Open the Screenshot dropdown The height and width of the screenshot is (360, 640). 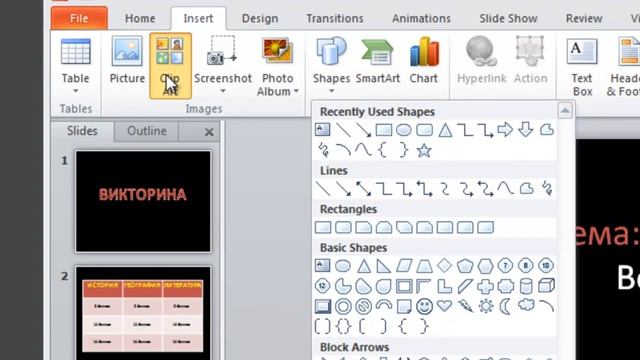tap(222, 66)
